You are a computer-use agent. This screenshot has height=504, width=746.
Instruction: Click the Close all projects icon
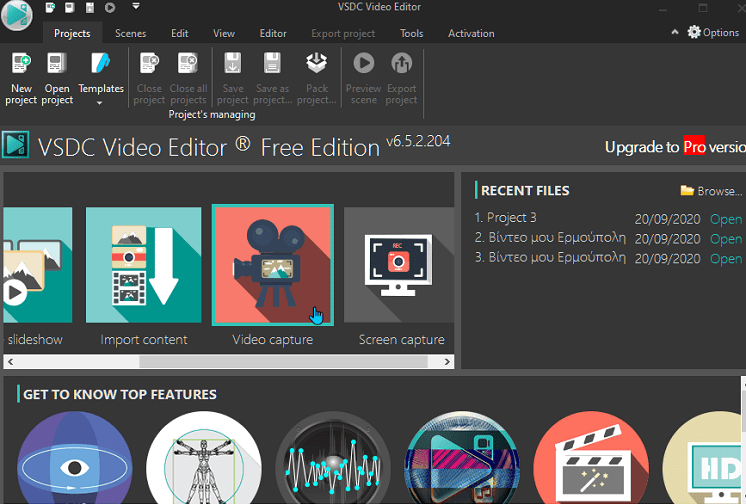coord(188,63)
